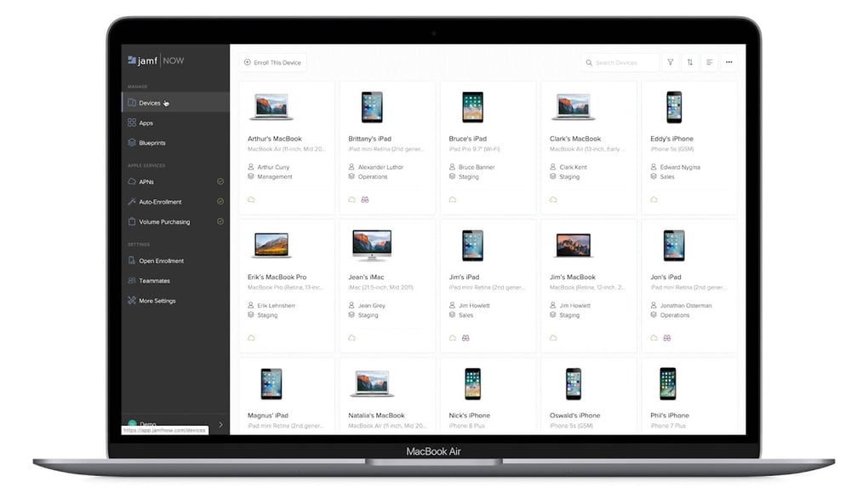This screenshot has height=488, width=868.
Task: Open Erik's MacBook Pro card
Action: pos(287,286)
